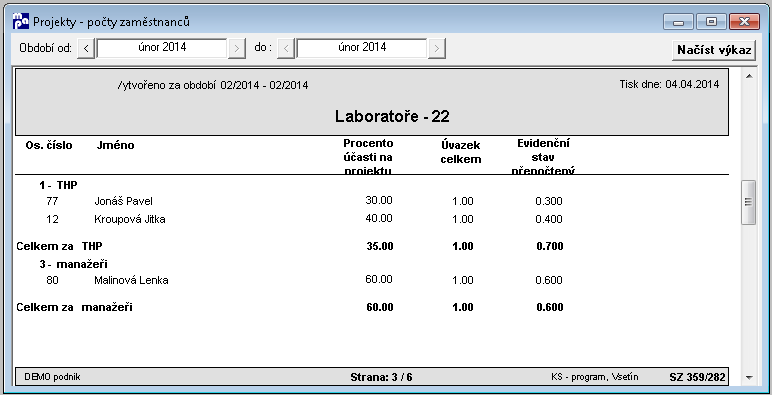Maximize the Projekty window
772x395 pixels.
coord(711,22)
